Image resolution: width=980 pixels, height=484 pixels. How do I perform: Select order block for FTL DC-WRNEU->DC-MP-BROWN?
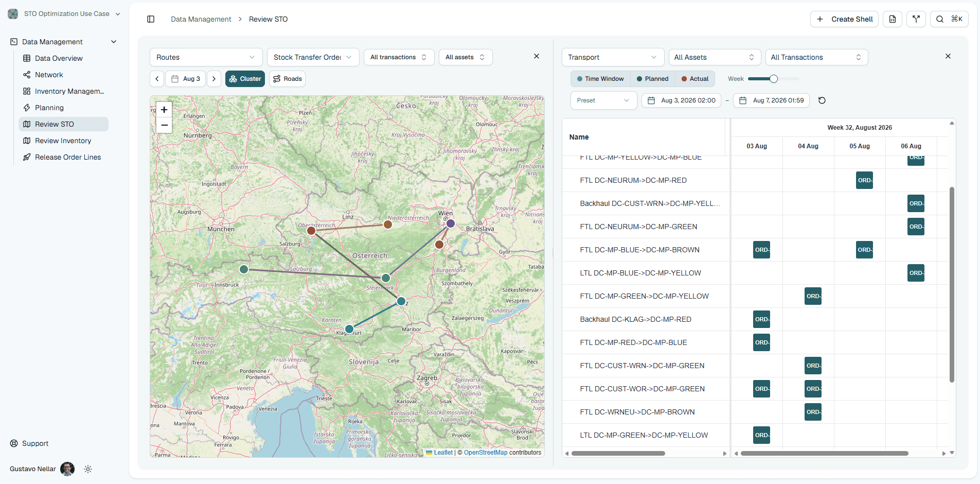click(x=813, y=412)
